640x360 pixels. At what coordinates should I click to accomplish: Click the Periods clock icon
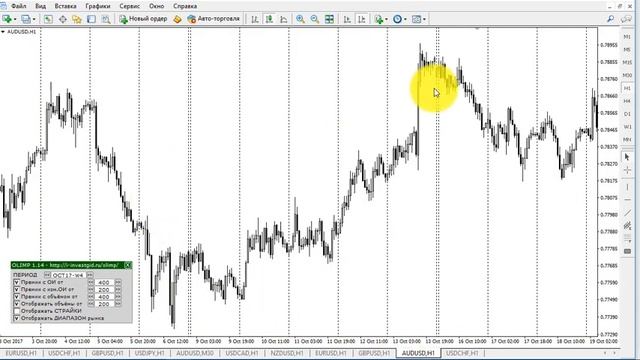397,19
